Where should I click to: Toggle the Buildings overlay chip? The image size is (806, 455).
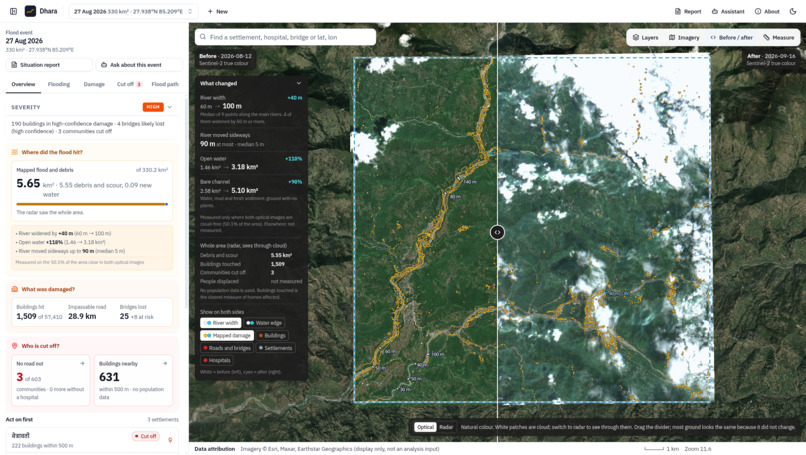272,335
